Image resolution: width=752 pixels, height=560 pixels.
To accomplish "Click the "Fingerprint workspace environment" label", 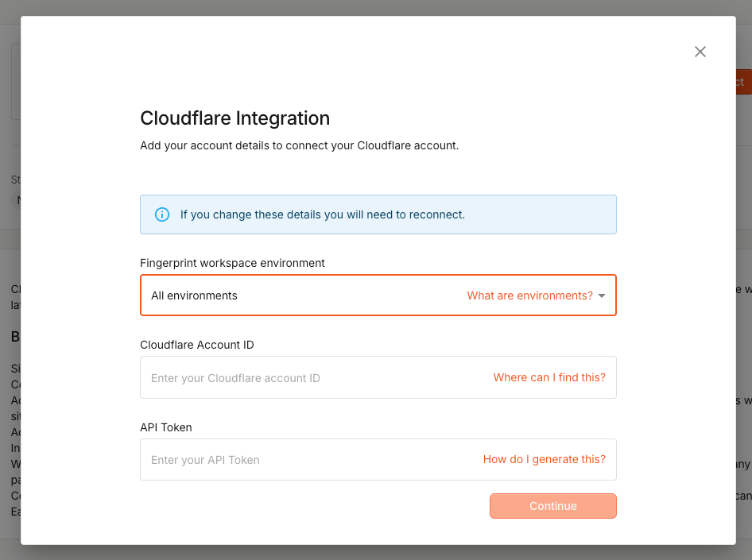I will (x=231, y=263).
